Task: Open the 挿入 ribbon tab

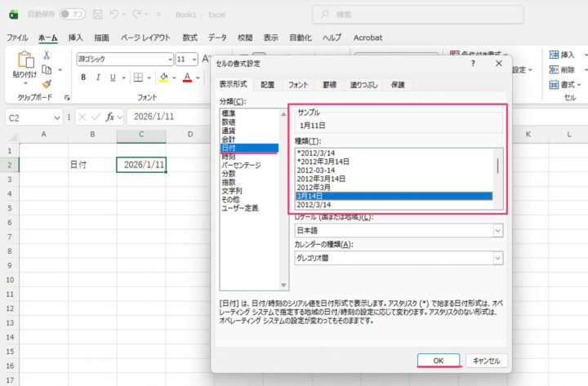Action: 76,38
